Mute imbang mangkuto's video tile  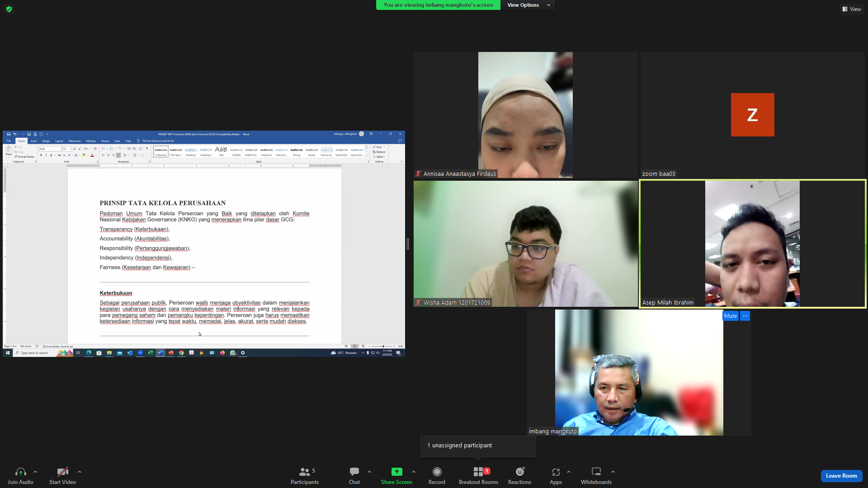click(x=731, y=316)
